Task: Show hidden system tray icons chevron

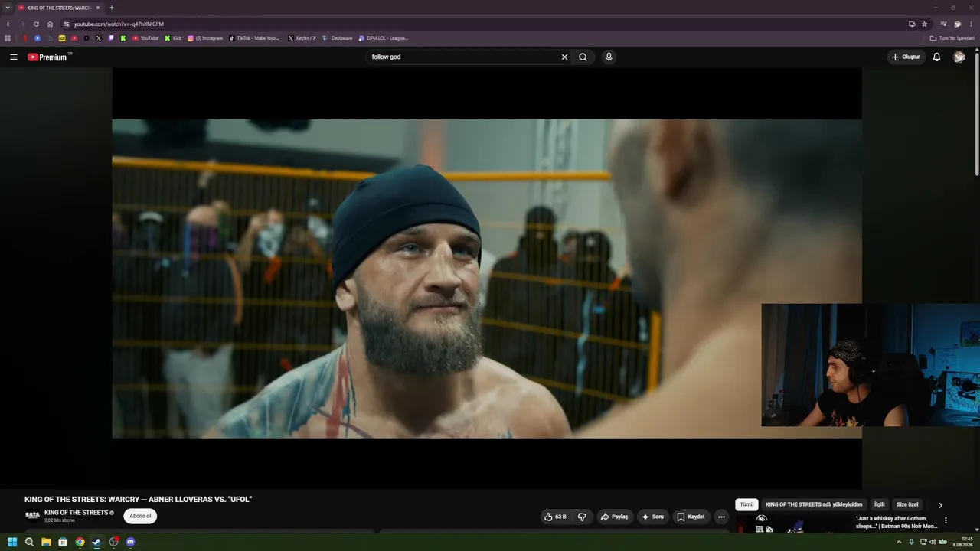Action: coord(899,542)
